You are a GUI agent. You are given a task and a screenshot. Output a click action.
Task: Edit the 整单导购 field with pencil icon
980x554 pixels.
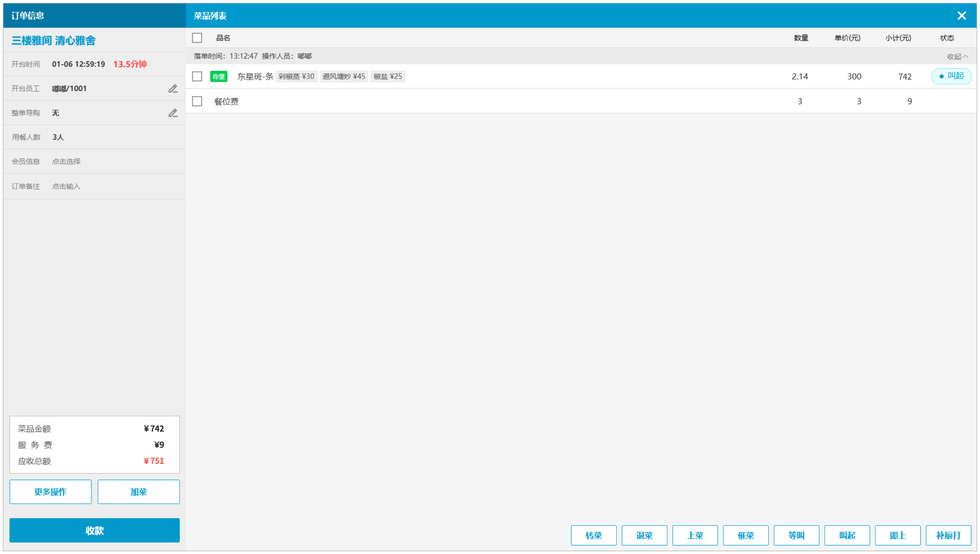(173, 113)
